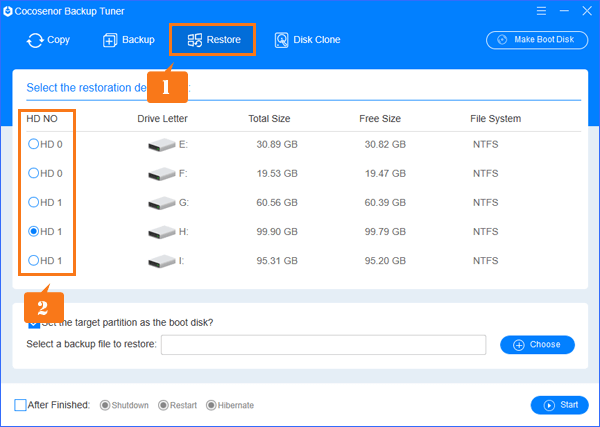
Task: Select the Shutdown radio option
Action: click(105, 405)
